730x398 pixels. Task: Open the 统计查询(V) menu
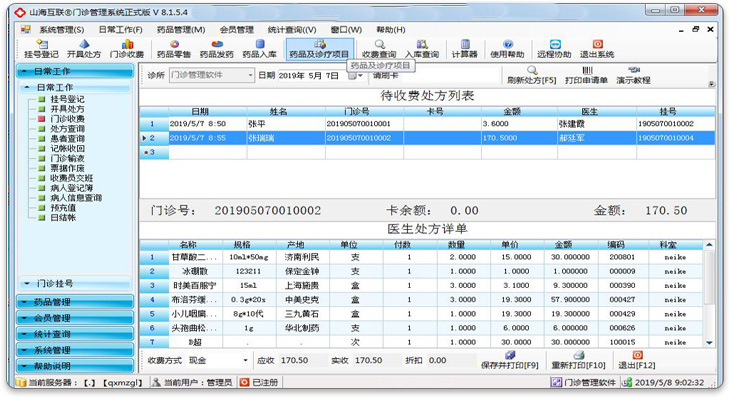[x=292, y=30]
